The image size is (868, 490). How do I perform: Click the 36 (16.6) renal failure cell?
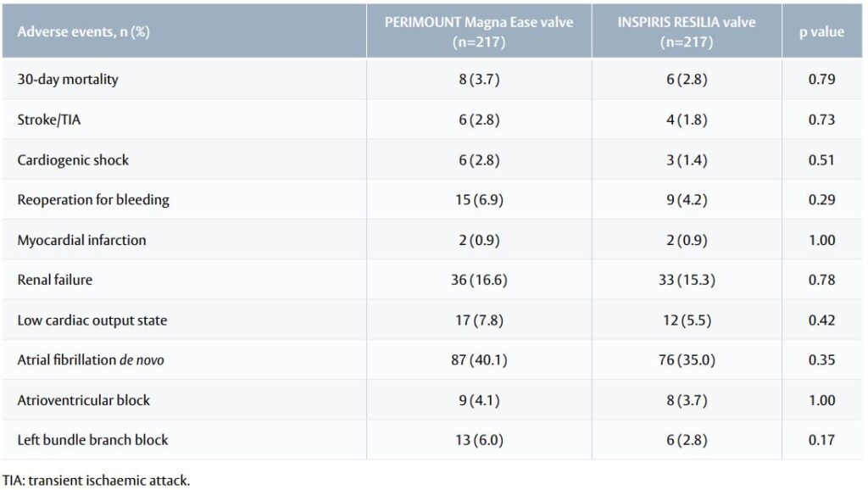point(479,280)
